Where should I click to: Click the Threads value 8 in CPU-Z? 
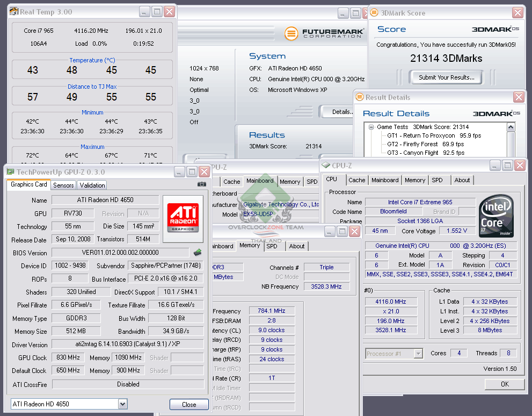[x=508, y=353]
